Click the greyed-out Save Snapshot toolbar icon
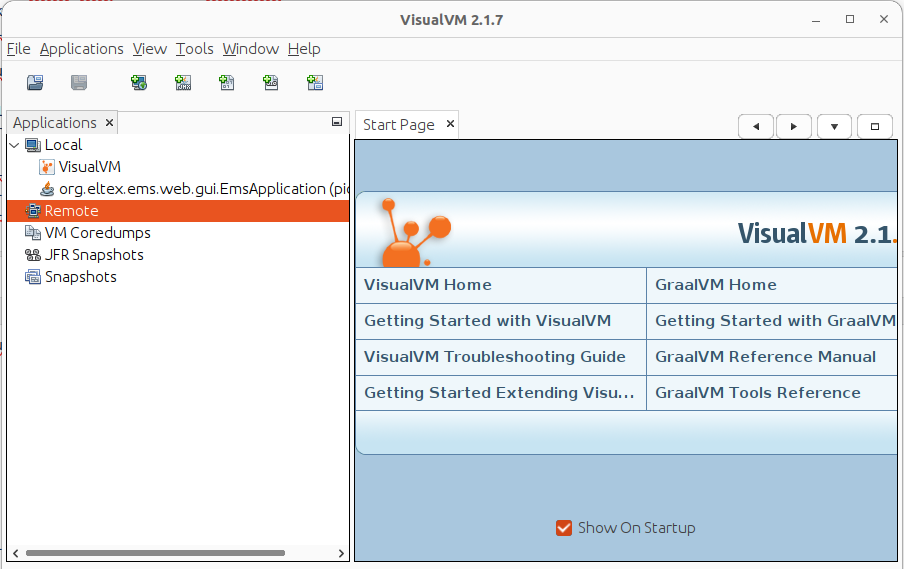This screenshot has height=569, width=904. point(79,82)
